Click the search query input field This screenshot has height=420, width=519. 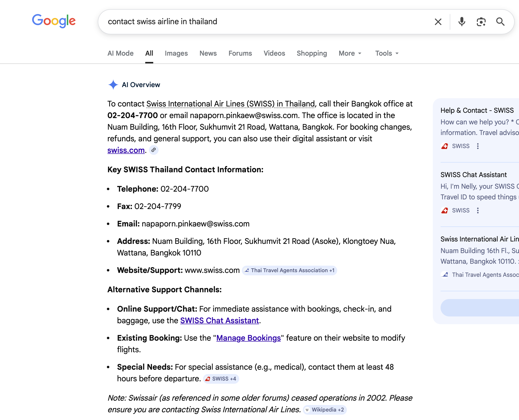click(x=266, y=22)
